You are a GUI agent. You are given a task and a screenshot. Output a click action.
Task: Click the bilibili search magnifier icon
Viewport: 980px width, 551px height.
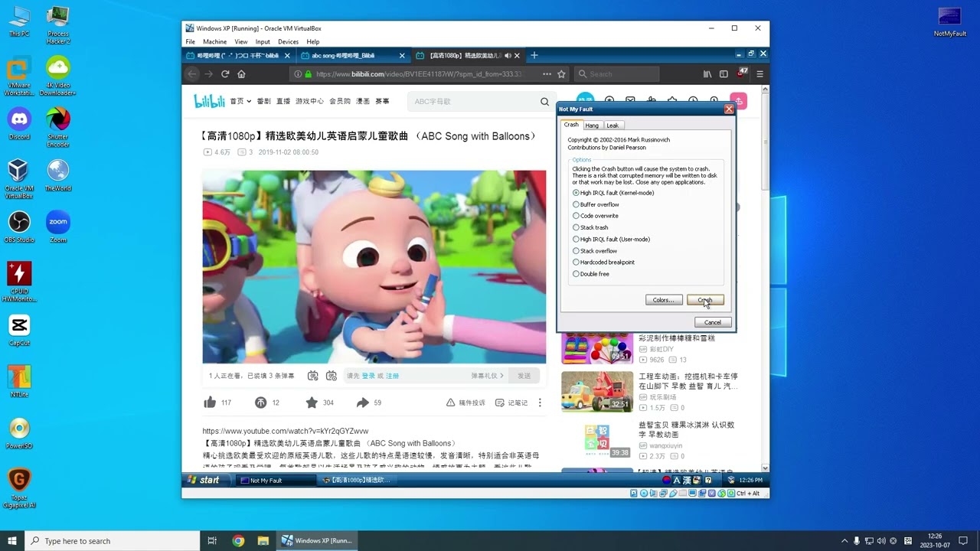point(544,101)
